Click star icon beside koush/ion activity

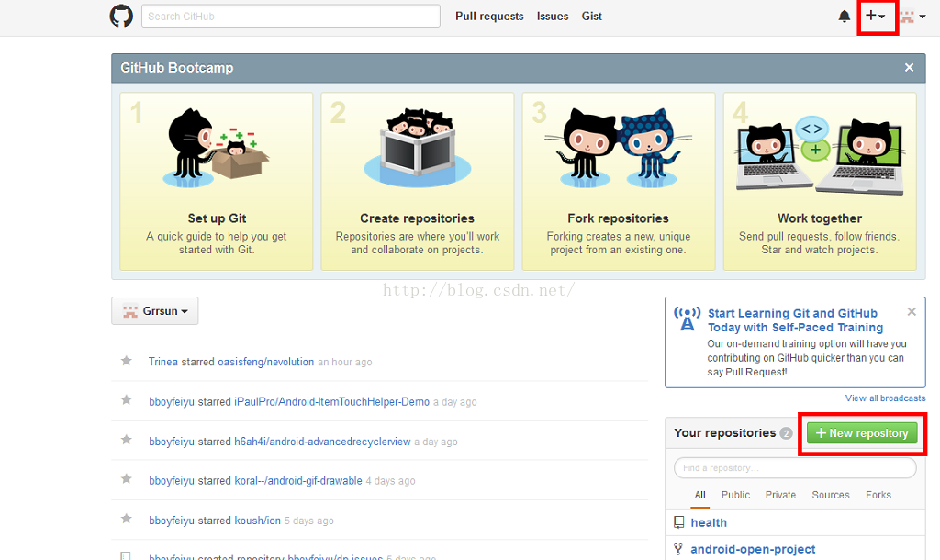coord(127,519)
